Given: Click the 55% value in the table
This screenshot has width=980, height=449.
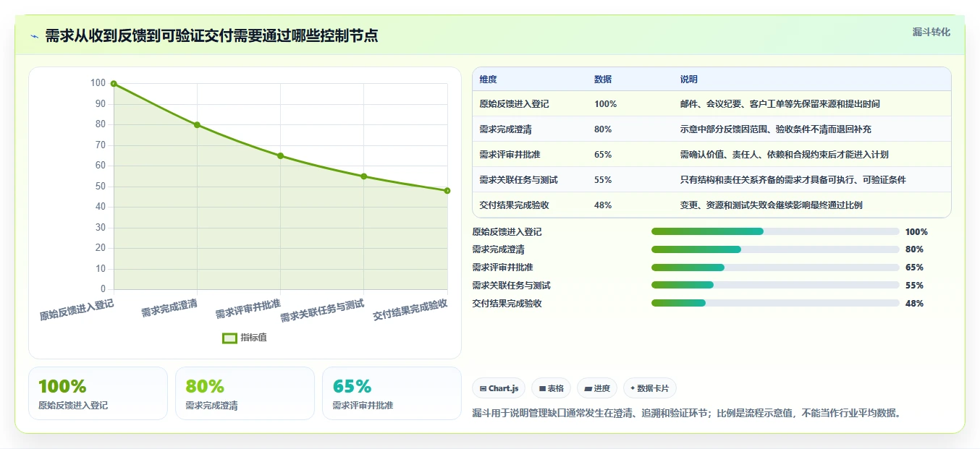Looking at the screenshot, I should 603,180.
